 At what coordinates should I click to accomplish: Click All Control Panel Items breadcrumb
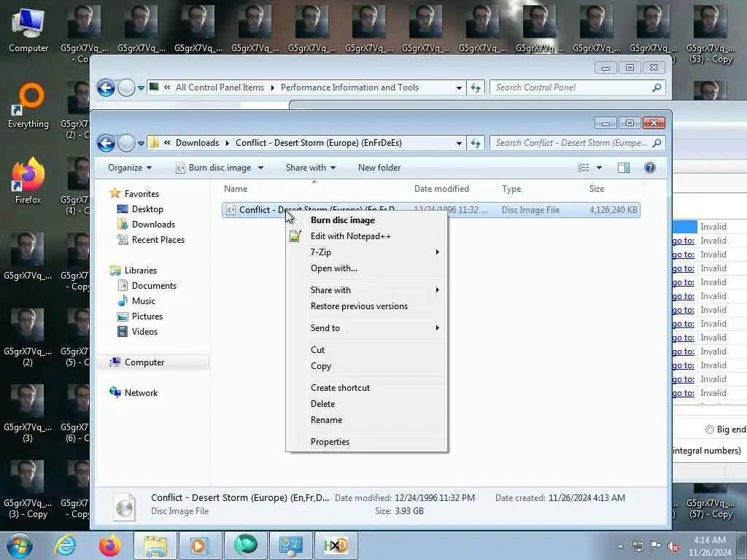click(220, 87)
